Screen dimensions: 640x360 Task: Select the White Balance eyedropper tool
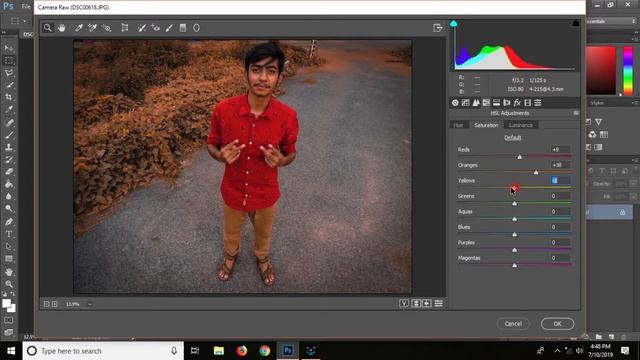(x=79, y=28)
